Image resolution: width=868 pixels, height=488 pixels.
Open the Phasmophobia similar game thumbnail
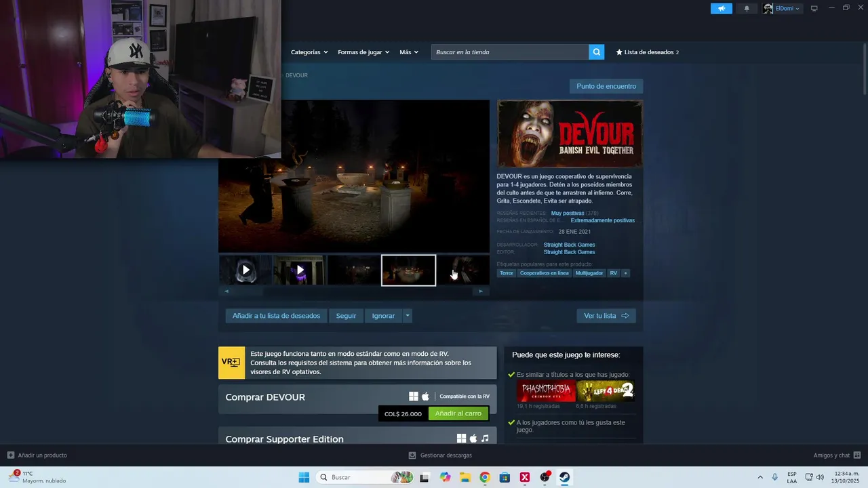[546, 391]
